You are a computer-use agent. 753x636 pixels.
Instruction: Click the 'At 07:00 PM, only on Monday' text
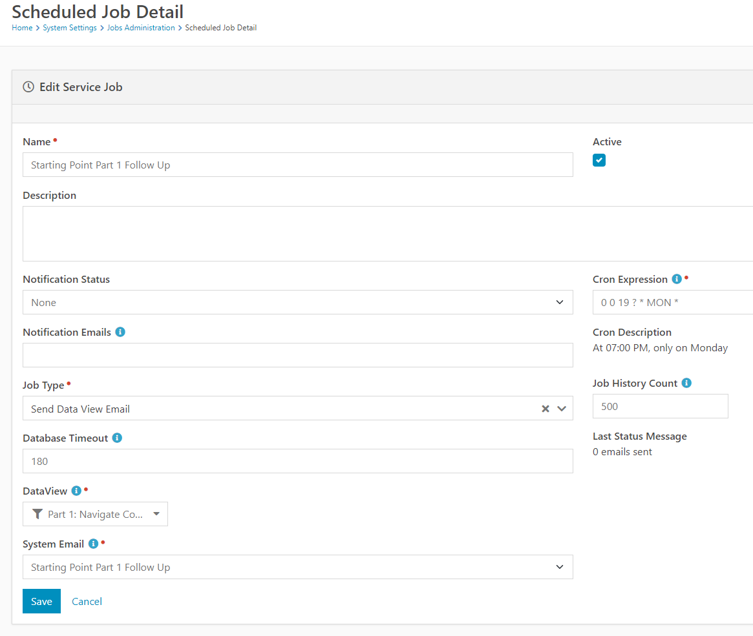click(660, 348)
